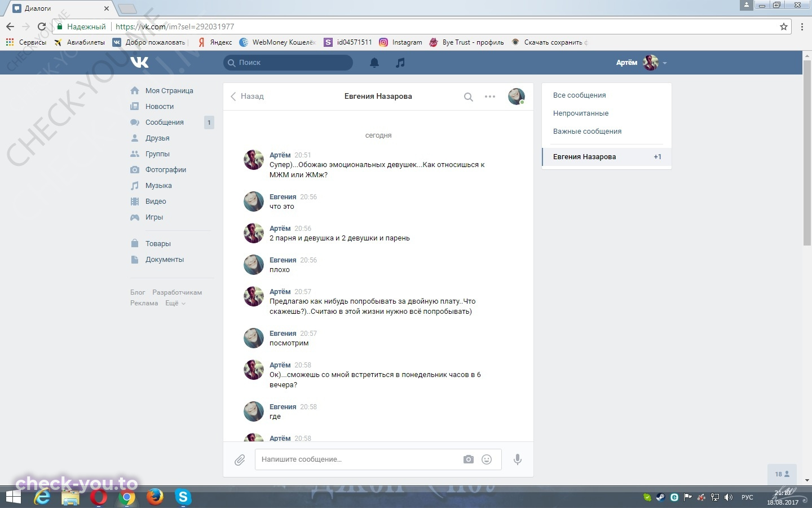Screen dimensions: 812x508
Task: Click the РУС language indicator
Action: coord(747,497)
